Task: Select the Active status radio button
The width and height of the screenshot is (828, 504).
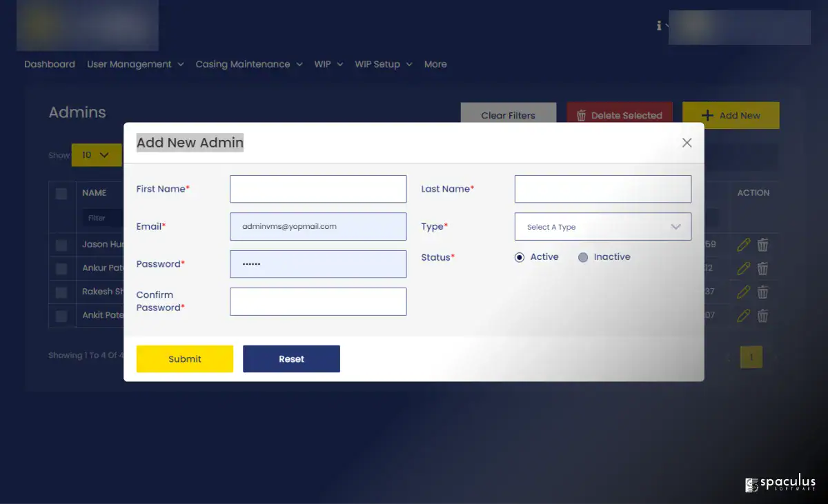Action: [x=520, y=257]
